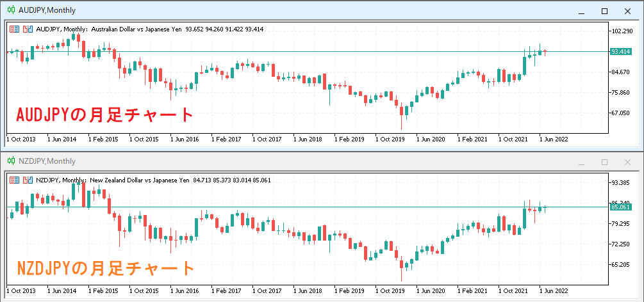Click '1 Jun 2020' on NZDJPY time axis
Screen dimensions: 644x302
[431, 290]
